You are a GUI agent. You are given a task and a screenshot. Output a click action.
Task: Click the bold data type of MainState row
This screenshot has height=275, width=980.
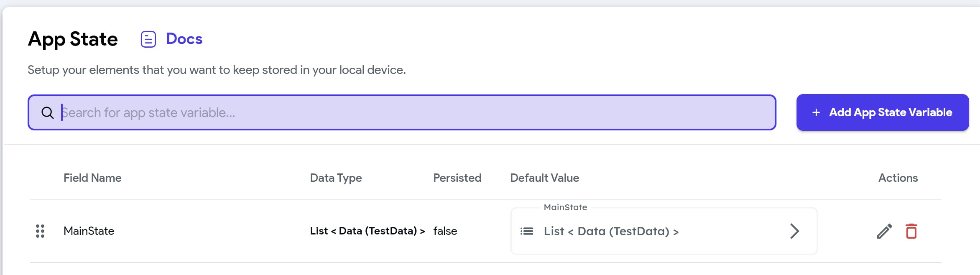click(x=367, y=231)
